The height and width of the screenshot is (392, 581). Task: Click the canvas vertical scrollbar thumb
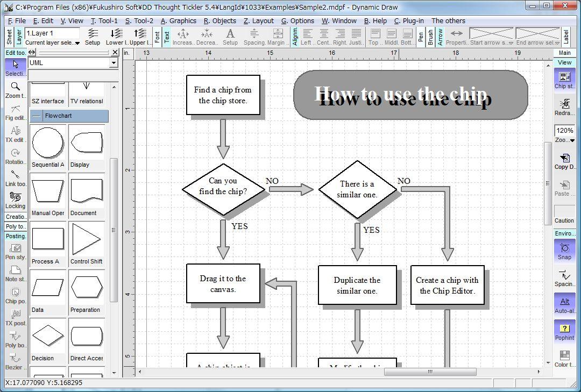(548, 183)
